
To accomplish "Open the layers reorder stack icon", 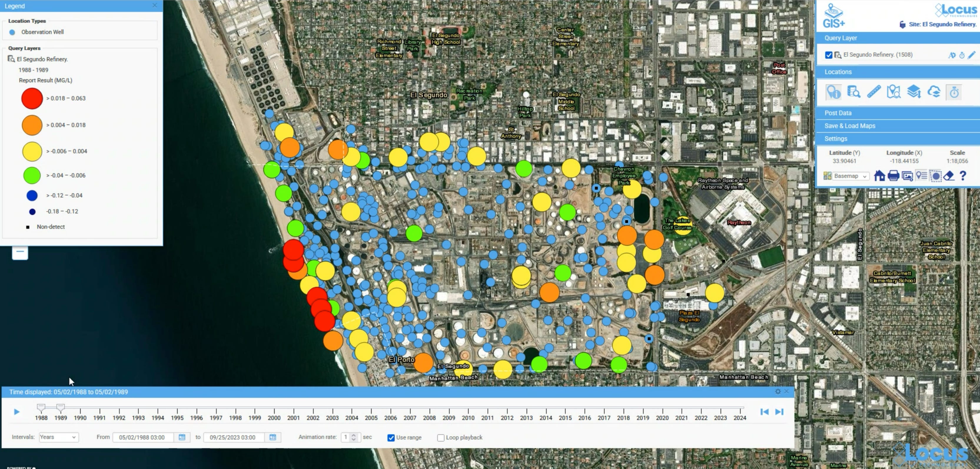I will click(x=914, y=92).
